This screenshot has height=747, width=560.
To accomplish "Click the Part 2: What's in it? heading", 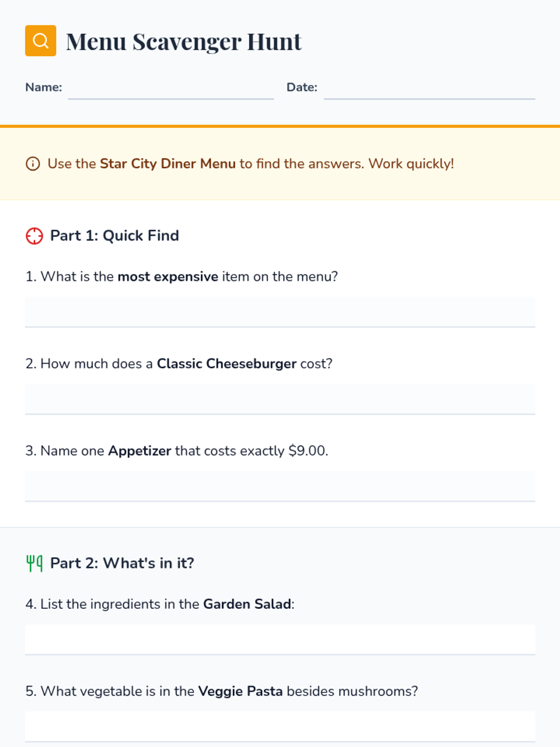I will 122,564.
